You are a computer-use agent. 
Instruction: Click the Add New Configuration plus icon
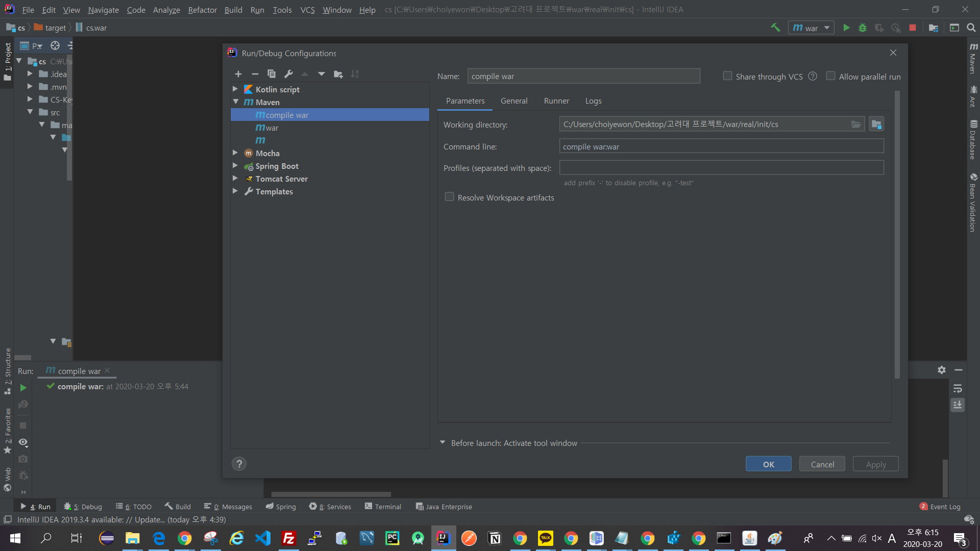(238, 74)
